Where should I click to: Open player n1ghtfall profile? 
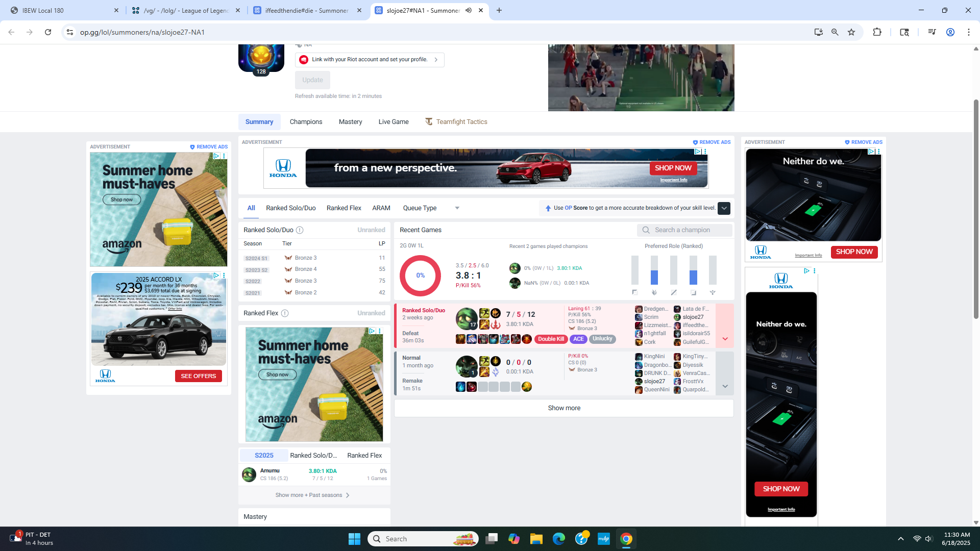(x=655, y=334)
